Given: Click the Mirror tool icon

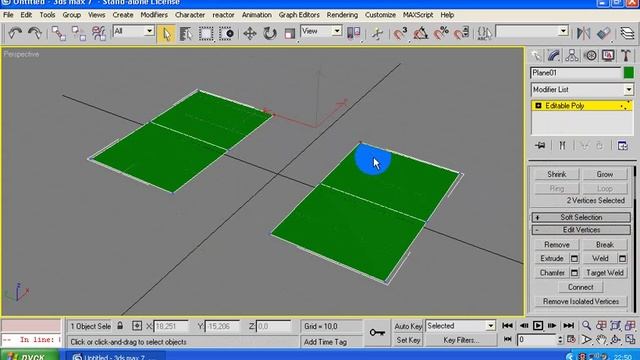Looking at the screenshot, I should tap(583, 33).
